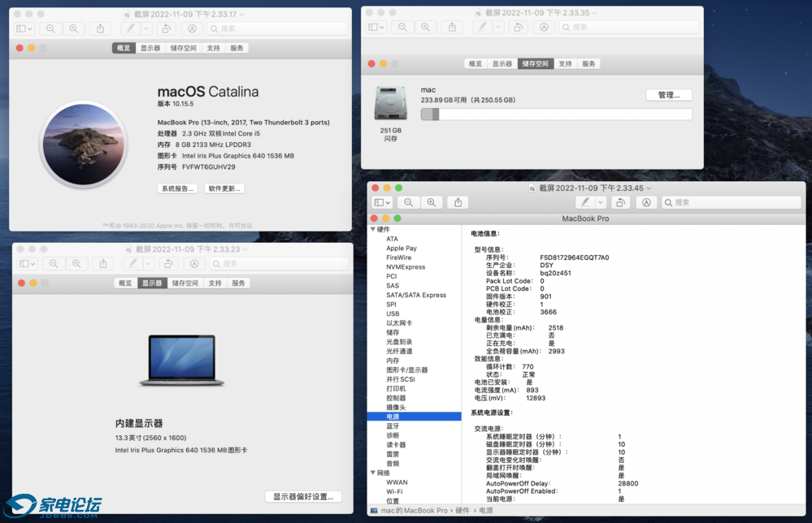
Task: Open the title dropdown of 截屏 2.33.17 window
Action: pos(242,15)
